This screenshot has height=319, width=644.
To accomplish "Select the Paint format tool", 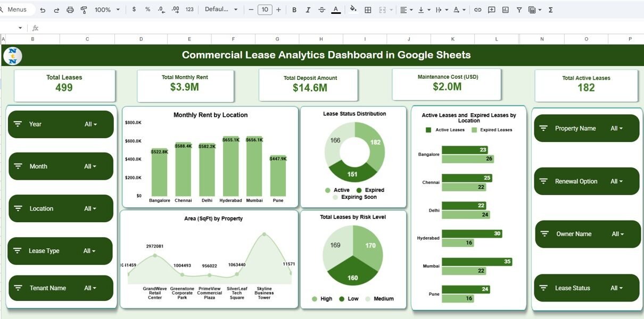I will coord(84,10).
